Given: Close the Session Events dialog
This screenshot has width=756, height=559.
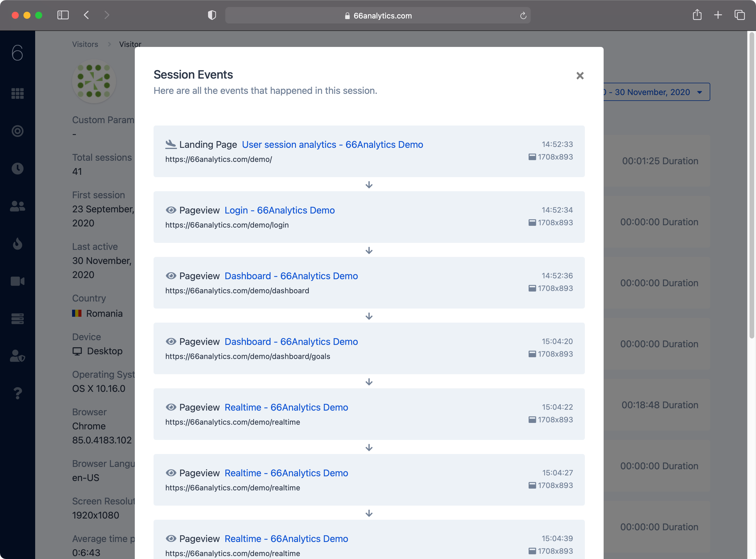Looking at the screenshot, I should [x=580, y=76].
